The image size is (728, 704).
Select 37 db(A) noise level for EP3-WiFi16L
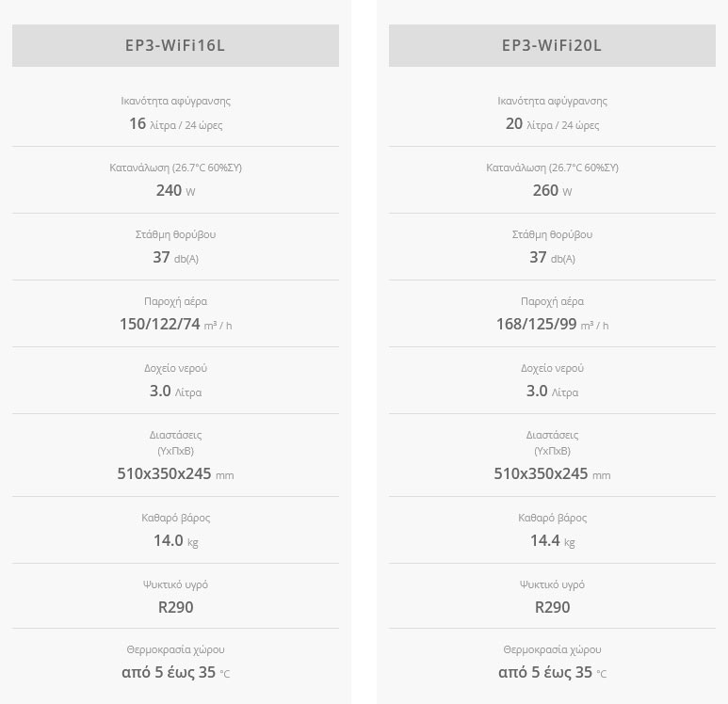click(175, 258)
